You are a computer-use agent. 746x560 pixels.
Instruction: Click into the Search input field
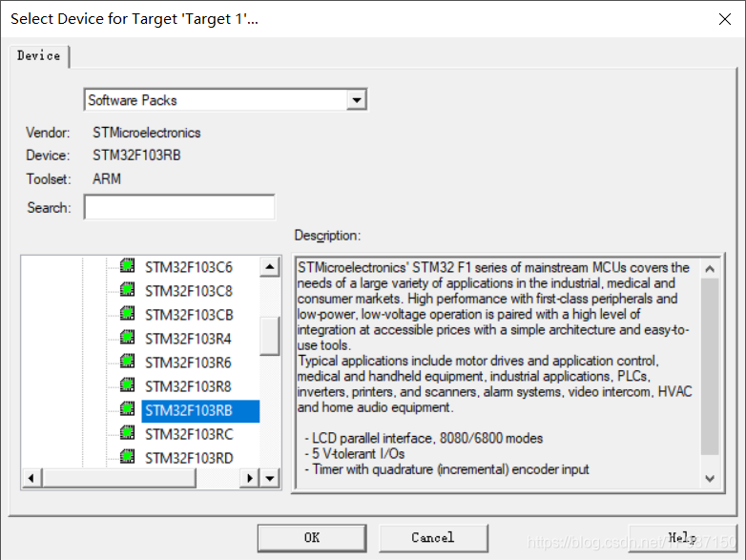point(179,207)
